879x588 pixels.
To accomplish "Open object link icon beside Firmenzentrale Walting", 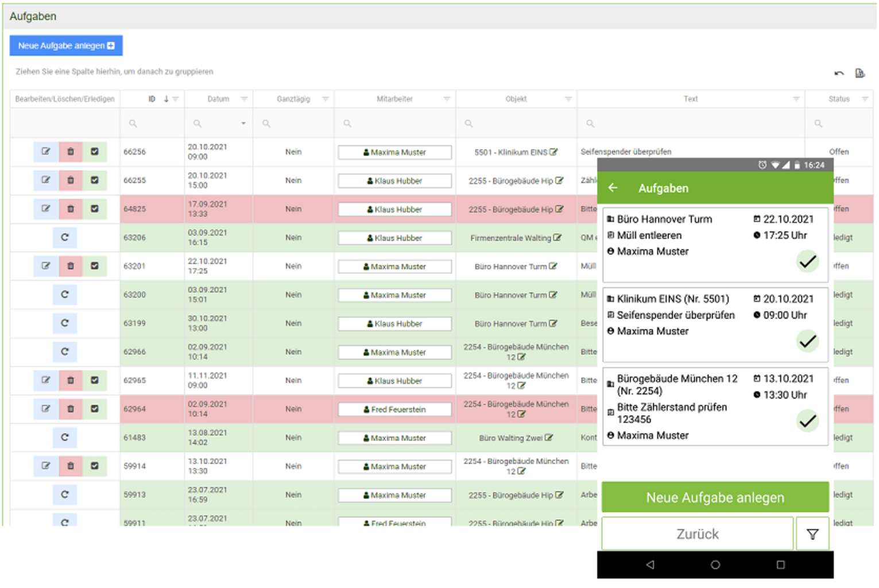I will (x=557, y=238).
